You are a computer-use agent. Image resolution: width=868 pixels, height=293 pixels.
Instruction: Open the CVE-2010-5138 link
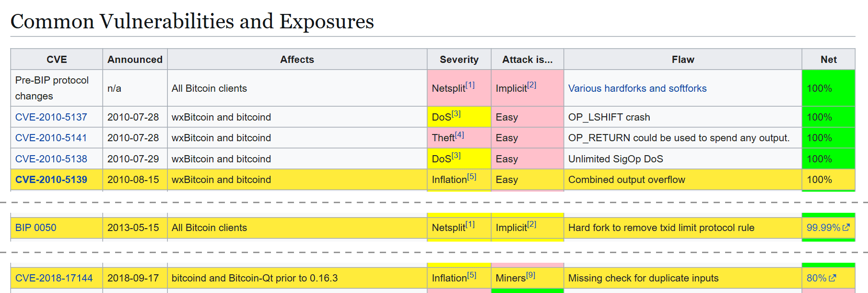click(x=51, y=159)
